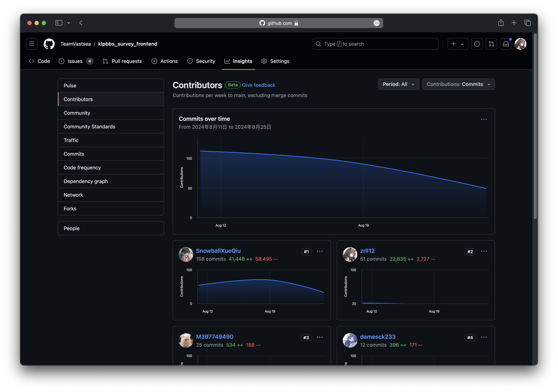Open the zrll12 card three-dot menu

click(x=484, y=251)
